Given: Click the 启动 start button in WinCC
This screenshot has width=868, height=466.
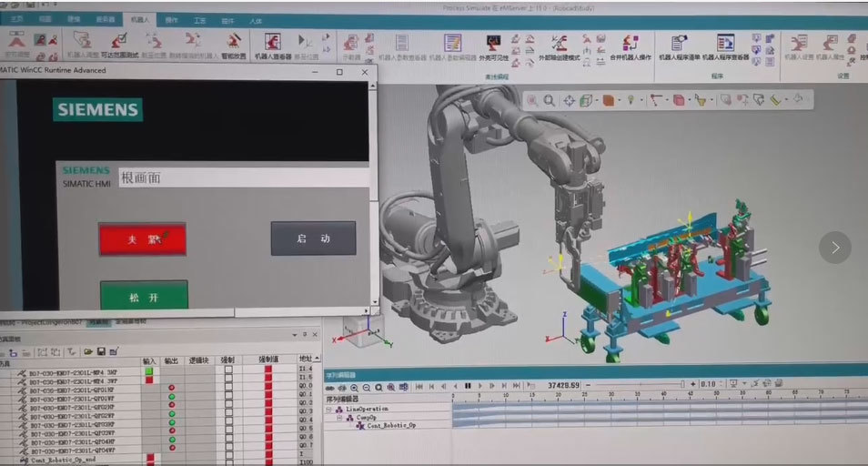Looking at the screenshot, I should (x=313, y=238).
